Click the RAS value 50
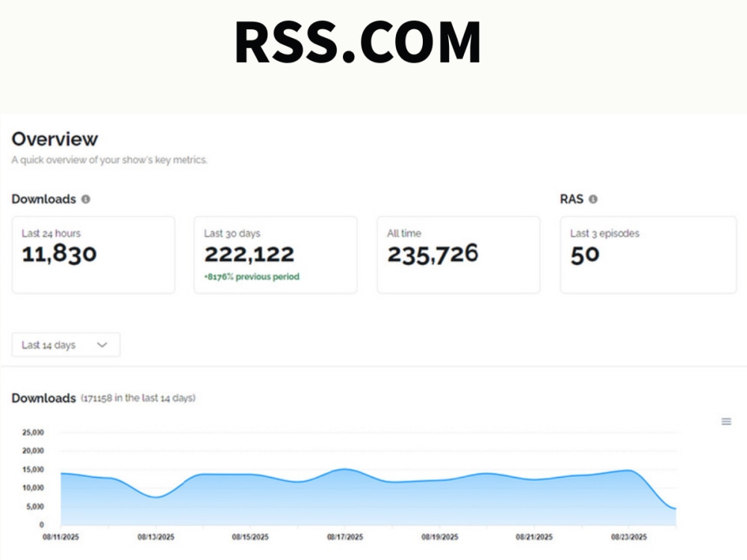The width and height of the screenshot is (747, 560). [585, 255]
